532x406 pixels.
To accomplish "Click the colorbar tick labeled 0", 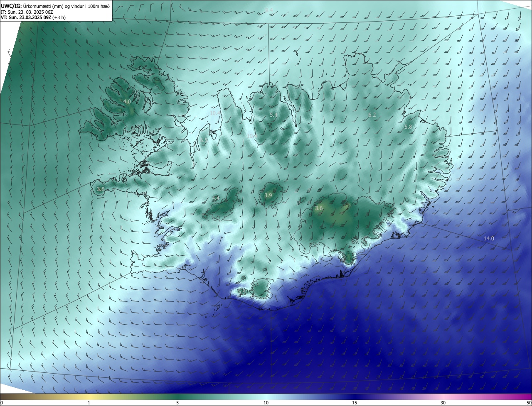I will point(2,403).
